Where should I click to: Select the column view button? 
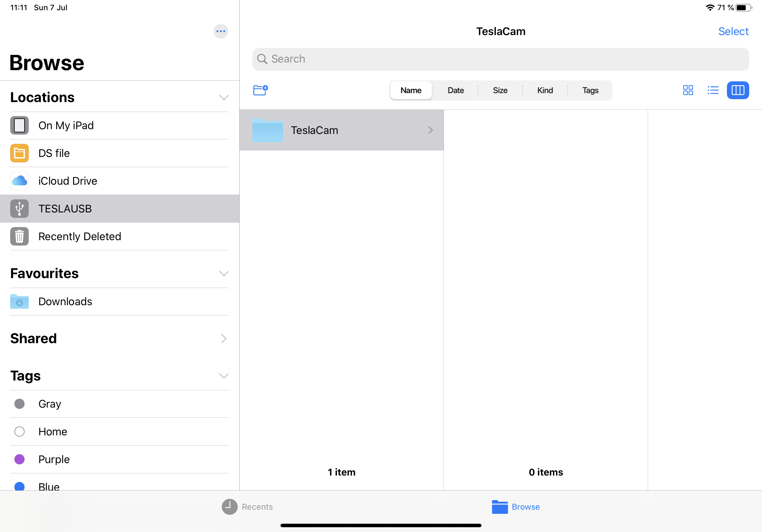[737, 90]
